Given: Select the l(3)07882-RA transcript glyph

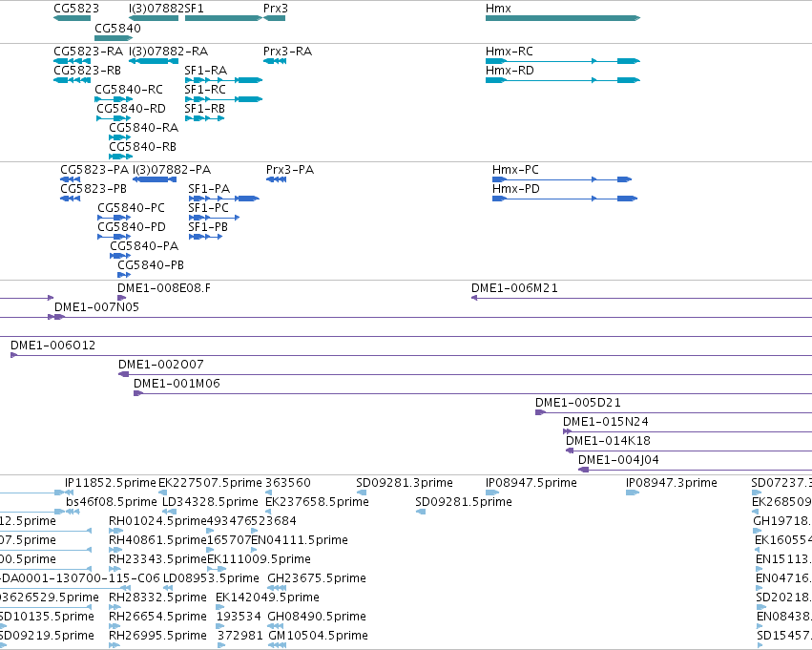Looking at the screenshot, I should (x=154, y=61).
